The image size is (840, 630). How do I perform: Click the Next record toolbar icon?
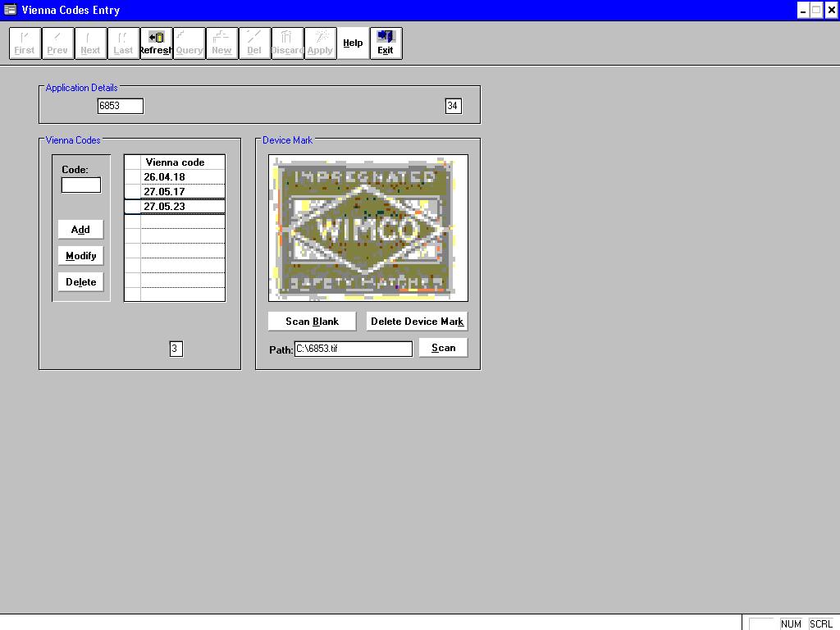tap(90, 43)
